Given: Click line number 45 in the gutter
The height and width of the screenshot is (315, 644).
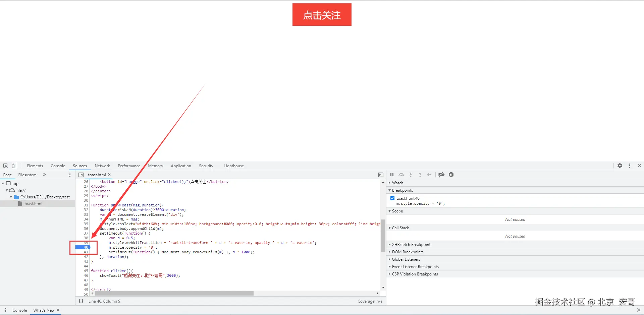Looking at the screenshot, I should (x=86, y=271).
